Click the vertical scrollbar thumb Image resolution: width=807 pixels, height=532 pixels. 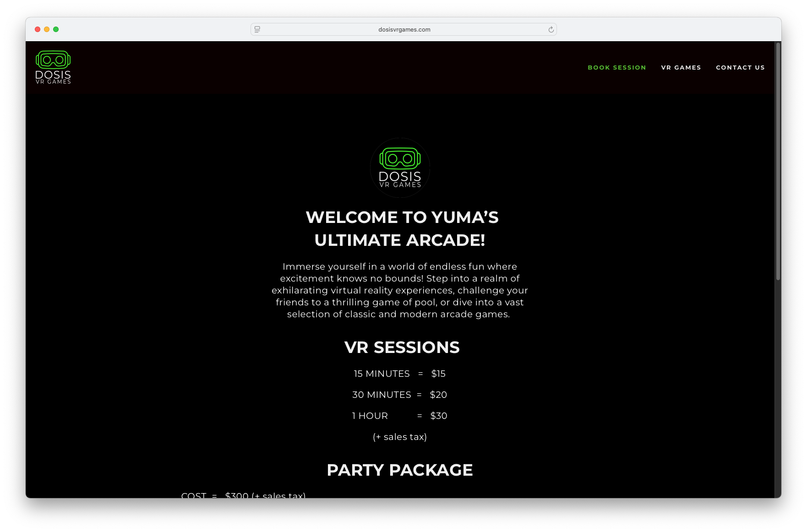pos(778,161)
